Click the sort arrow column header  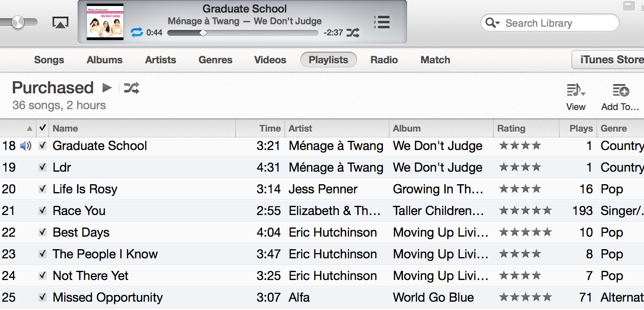click(29, 128)
